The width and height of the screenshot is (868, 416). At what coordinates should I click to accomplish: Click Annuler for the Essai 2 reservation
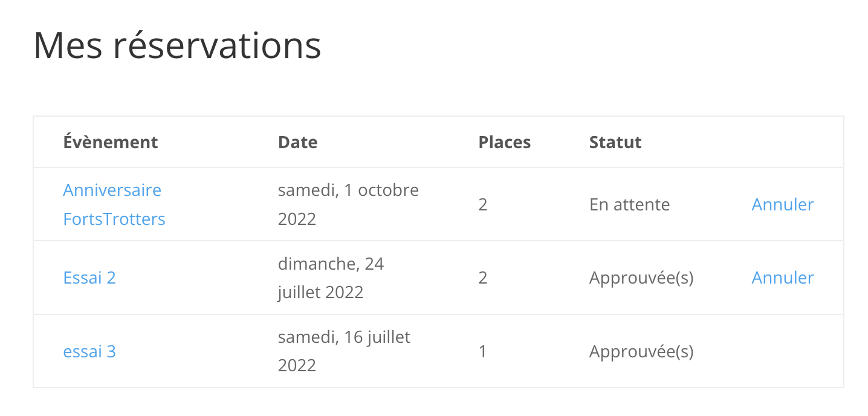(x=782, y=278)
